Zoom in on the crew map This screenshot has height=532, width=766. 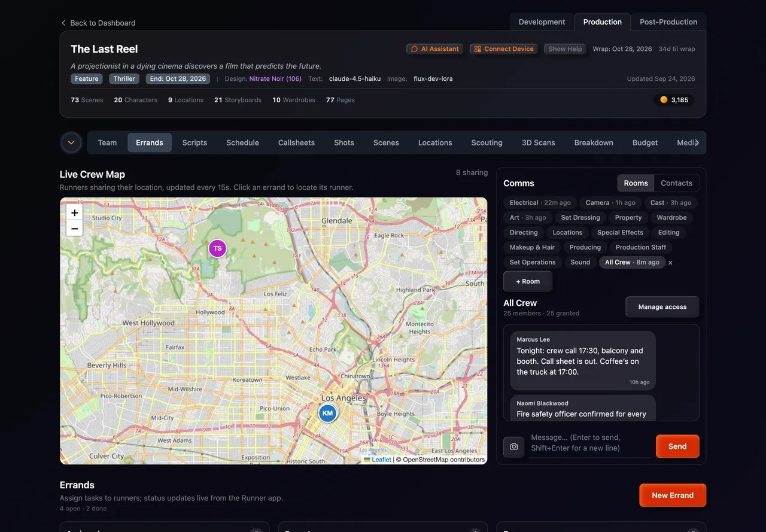[74, 212]
